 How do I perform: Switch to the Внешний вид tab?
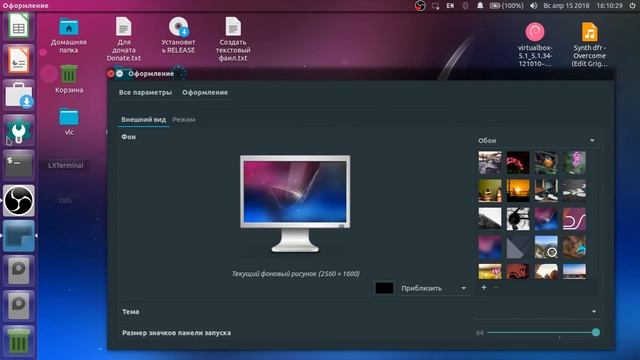[143, 120]
